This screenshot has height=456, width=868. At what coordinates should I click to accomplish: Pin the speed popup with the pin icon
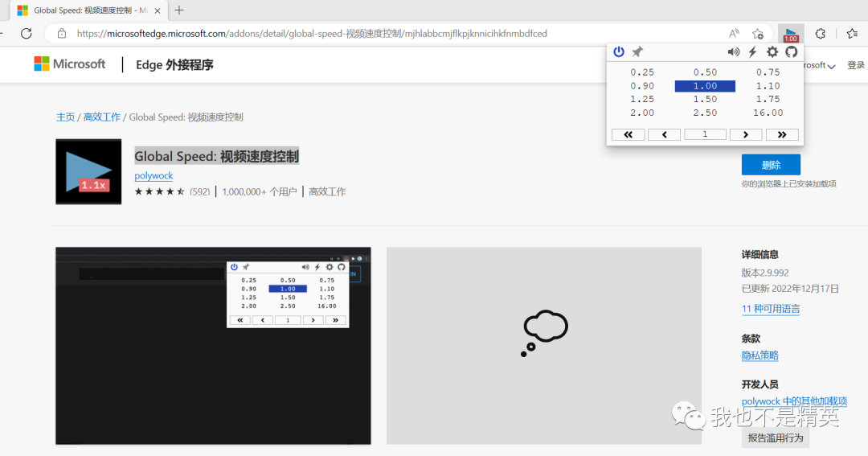[637, 51]
